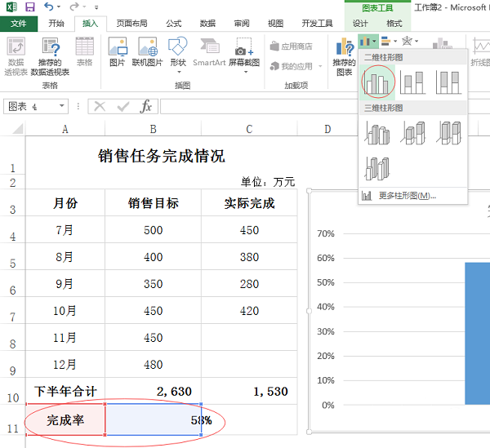490x448 pixels.
Task: Select the 2D clustered column chart icon
Action: [377, 82]
